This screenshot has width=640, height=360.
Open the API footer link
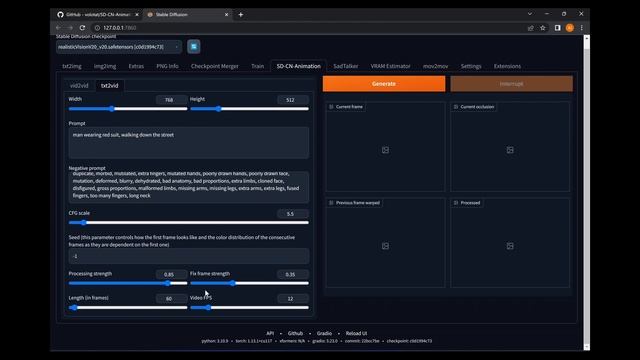[270, 333]
